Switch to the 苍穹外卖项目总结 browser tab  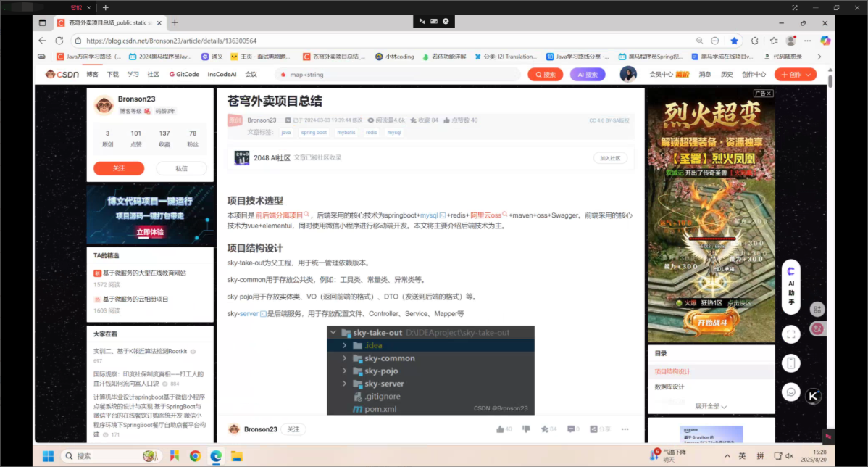(105, 22)
